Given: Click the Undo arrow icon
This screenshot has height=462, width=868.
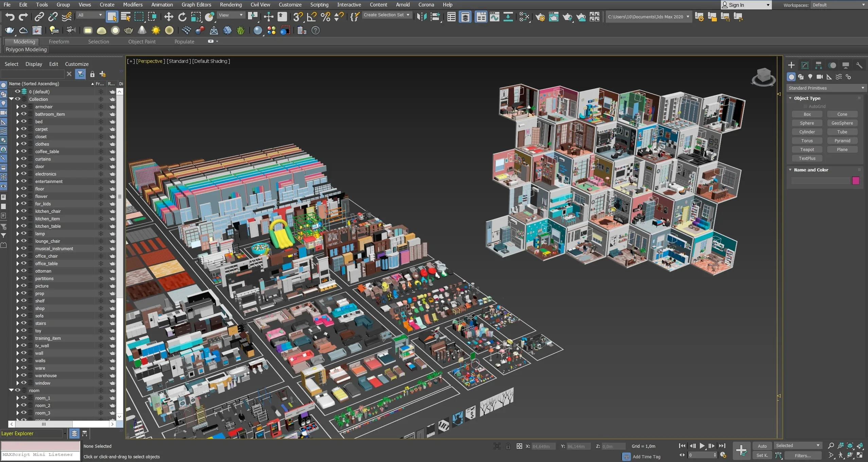Looking at the screenshot, I should click(x=10, y=17).
